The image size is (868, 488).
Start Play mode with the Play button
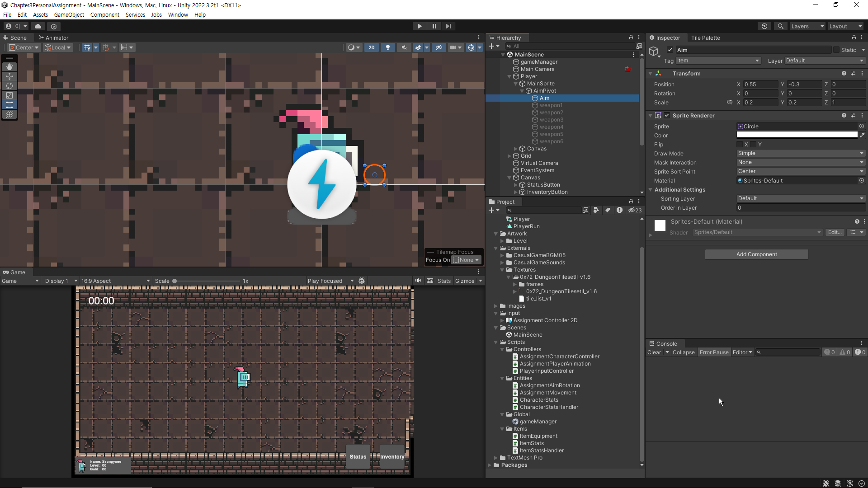coord(420,26)
